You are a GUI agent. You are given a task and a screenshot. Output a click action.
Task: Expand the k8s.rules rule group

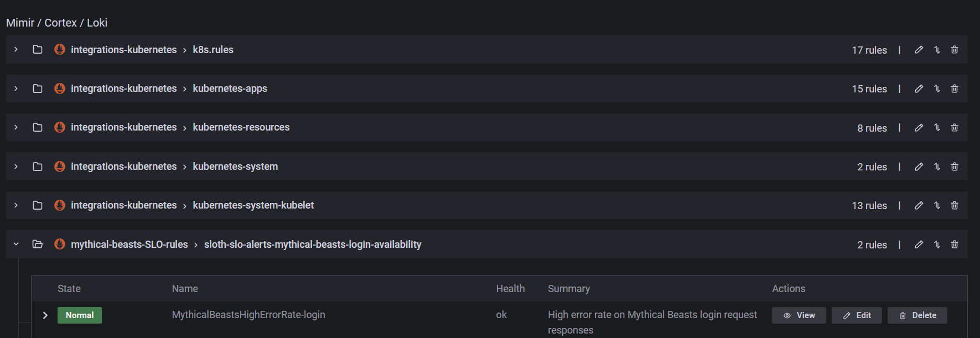pos(16,50)
